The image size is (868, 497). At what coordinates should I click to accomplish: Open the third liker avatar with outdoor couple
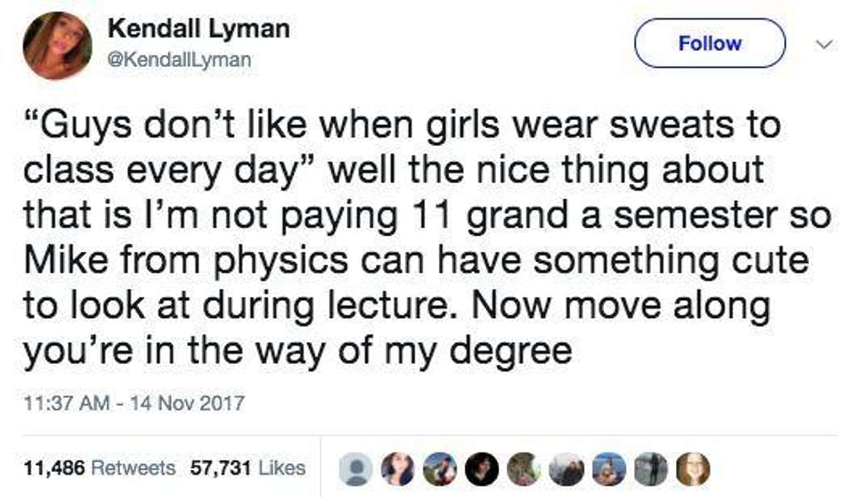click(x=440, y=470)
